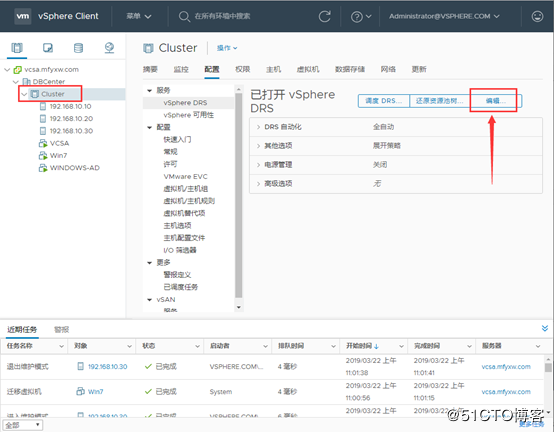The image size is (554, 432).
Task: Open the 全部 filter dropdown
Action: [23, 425]
